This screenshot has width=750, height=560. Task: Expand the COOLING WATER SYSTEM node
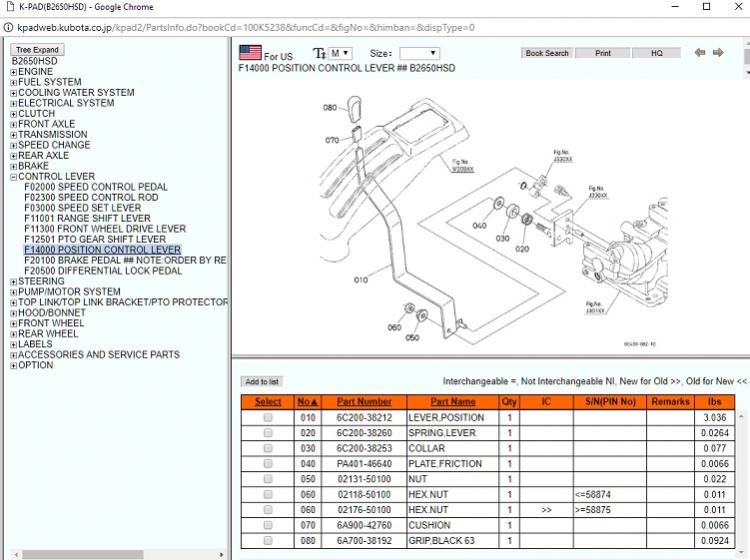(x=14, y=93)
